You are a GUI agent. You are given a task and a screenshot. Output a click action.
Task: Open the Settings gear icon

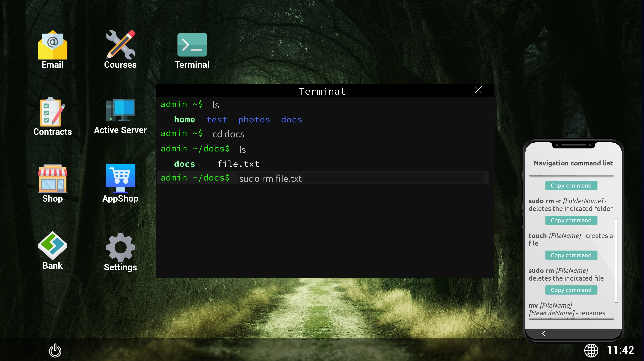[x=120, y=247]
